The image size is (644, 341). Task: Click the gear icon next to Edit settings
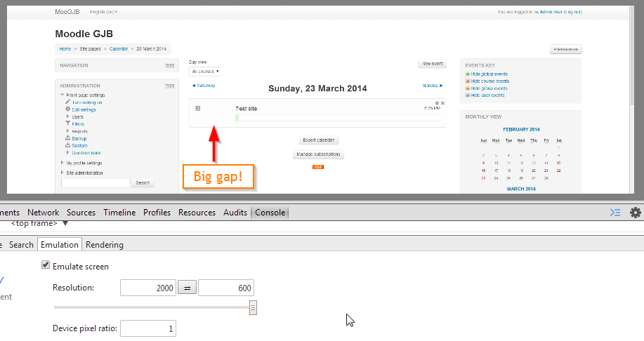tap(67, 109)
